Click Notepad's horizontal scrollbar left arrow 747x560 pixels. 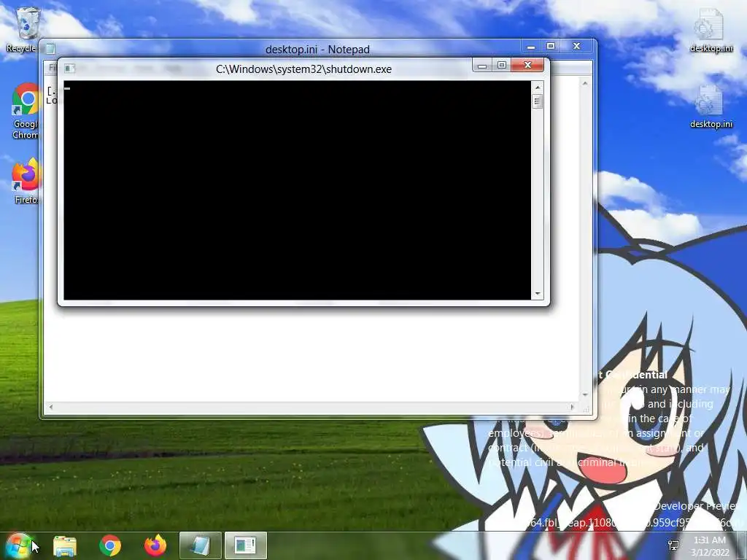click(x=51, y=407)
